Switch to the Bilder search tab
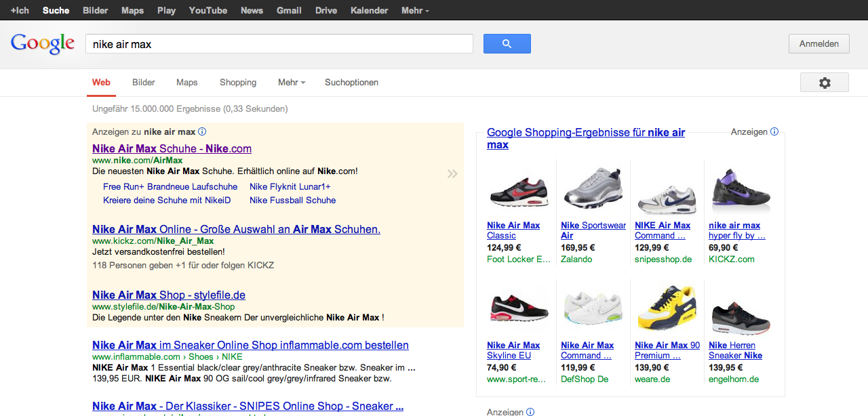 tap(144, 83)
